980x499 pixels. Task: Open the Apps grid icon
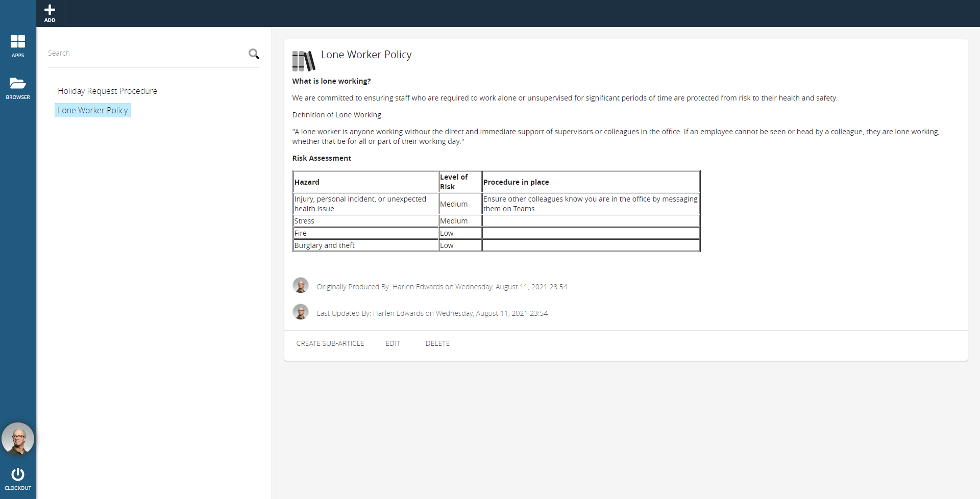(18, 42)
